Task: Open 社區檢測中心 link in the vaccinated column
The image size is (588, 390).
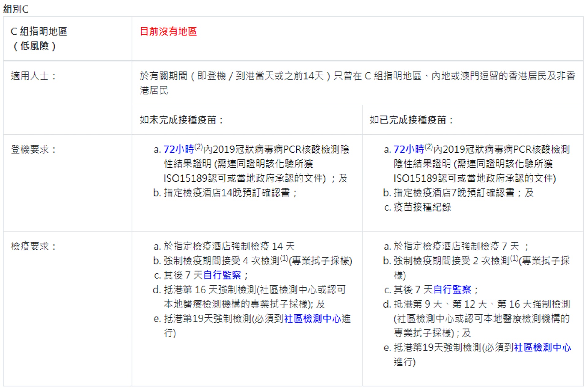Action: [x=542, y=347]
